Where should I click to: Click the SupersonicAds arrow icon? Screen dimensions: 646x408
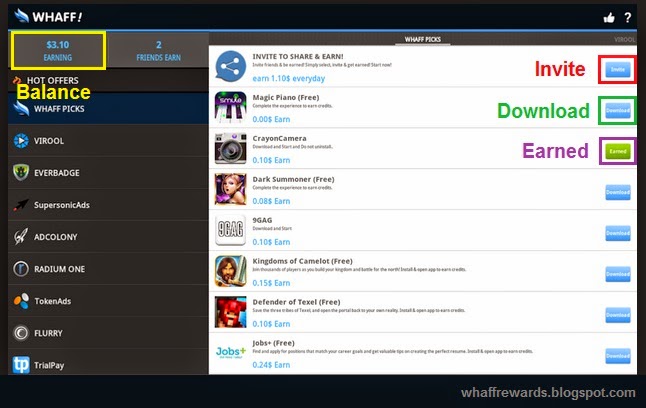pos(21,205)
